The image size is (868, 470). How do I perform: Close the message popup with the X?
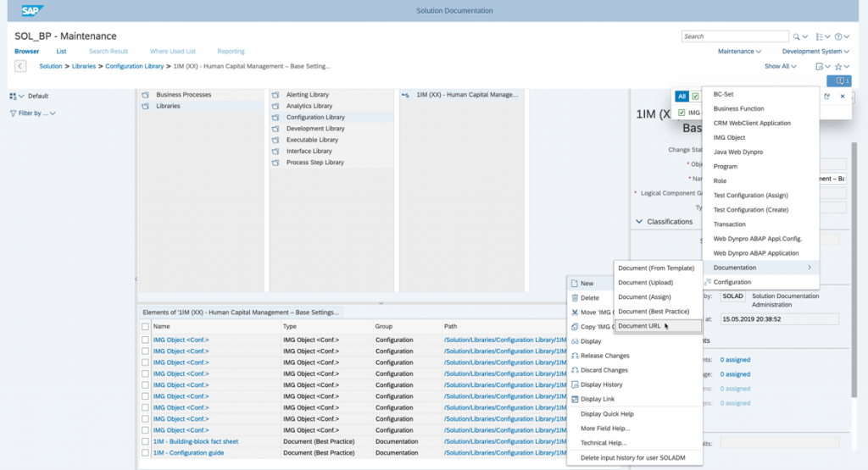click(x=843, y=97)
